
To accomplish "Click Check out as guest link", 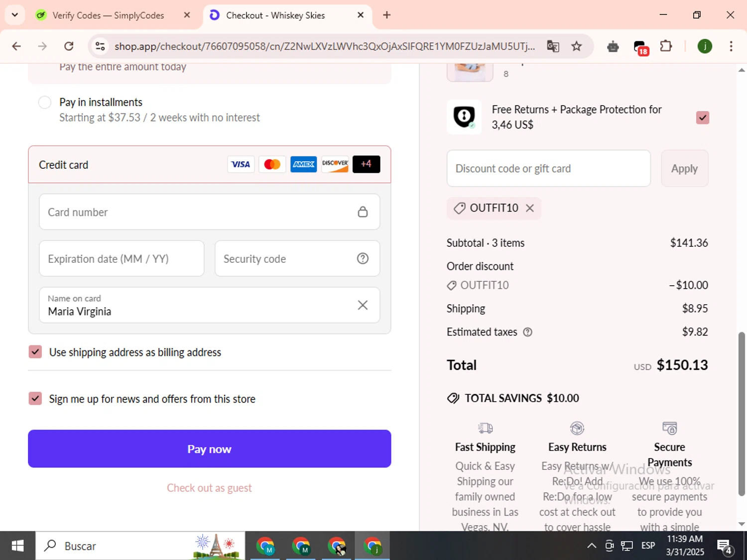I will (209, 488).
